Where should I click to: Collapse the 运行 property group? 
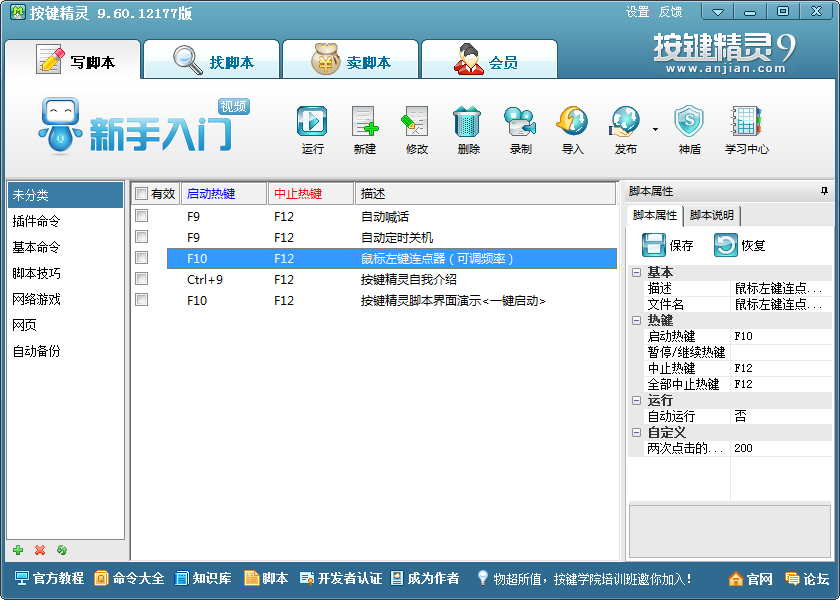tap(636, 400)
